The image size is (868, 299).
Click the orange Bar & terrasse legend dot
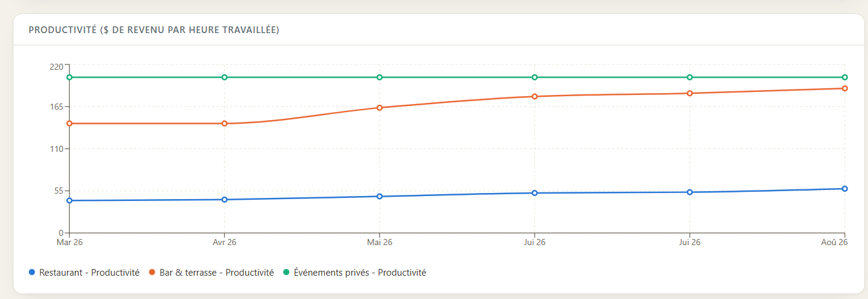click(x=152, y=273)
